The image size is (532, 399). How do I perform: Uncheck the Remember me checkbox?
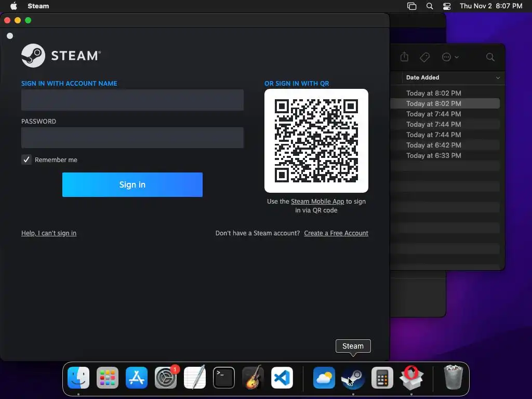(26, 159)
